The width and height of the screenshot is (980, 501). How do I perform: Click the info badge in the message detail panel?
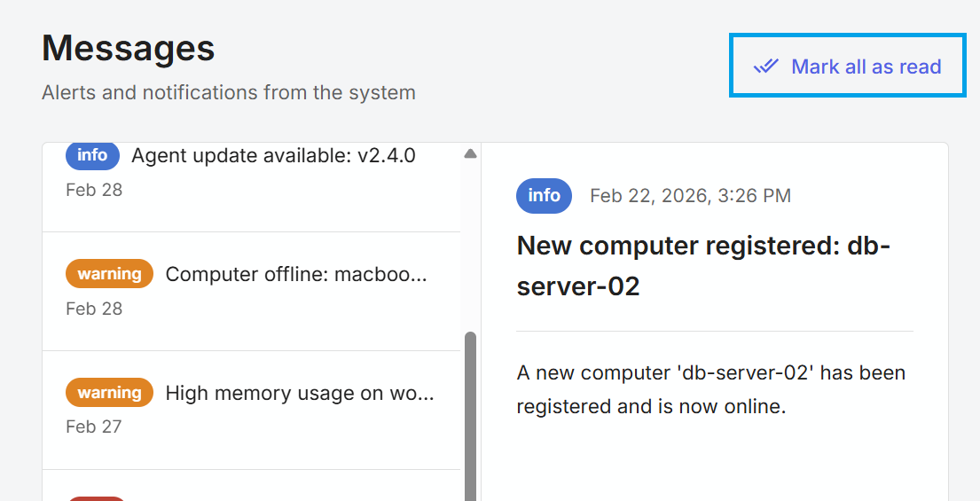(x=544, y=195)
